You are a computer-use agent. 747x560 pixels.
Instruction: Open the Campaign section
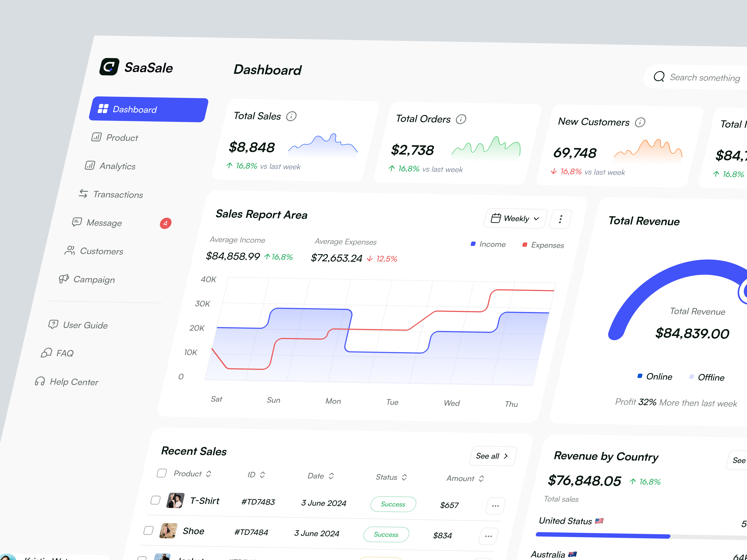(x=94, y=280)
